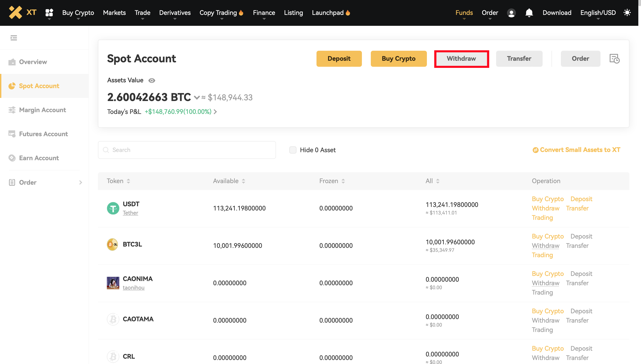641x364 pixels.
Task: Open the order history icon next to Order button
Action: (x=615, y=59)
